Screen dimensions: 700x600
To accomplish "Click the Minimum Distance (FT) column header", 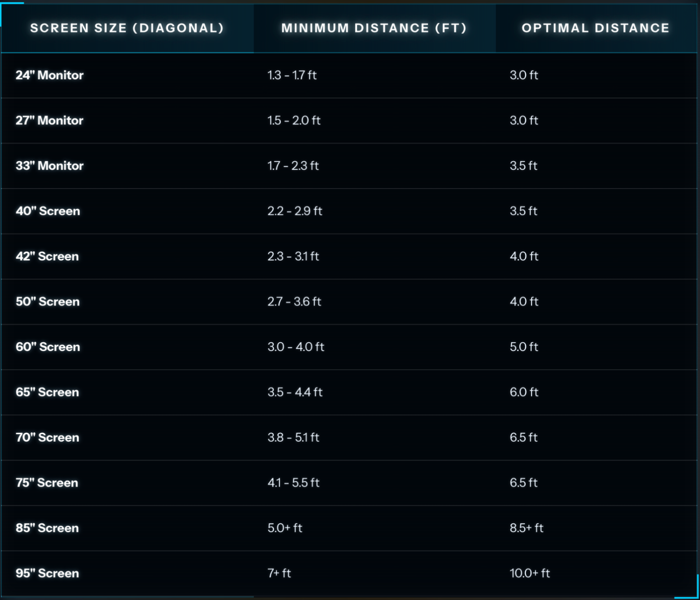I will [x=374, y=28].
